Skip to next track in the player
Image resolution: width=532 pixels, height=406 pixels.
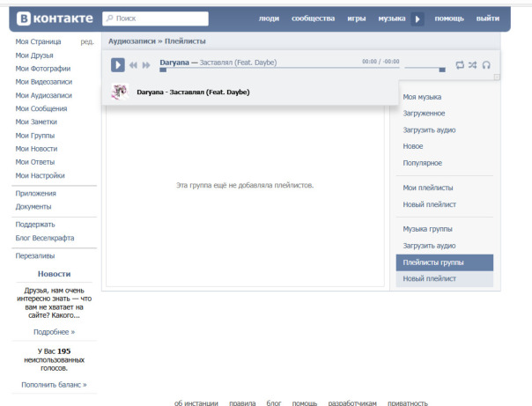pos(146,65)
